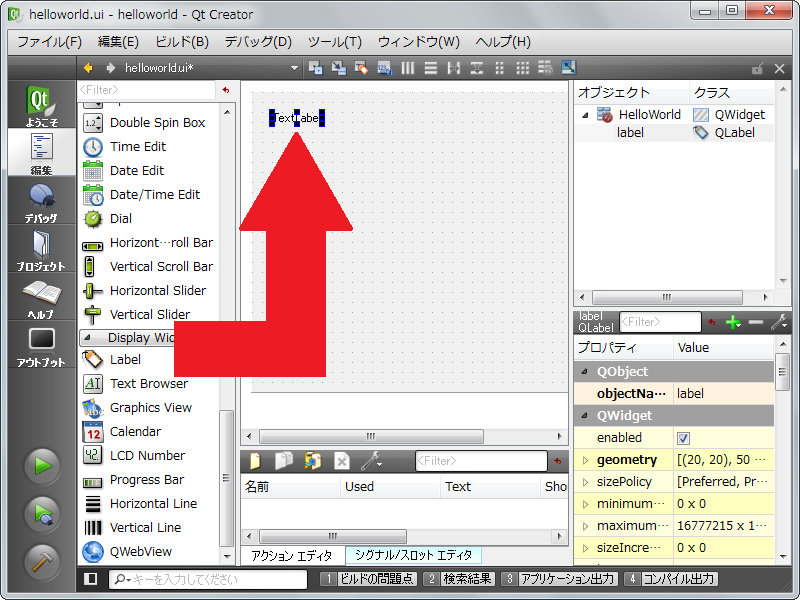Open the Help (ヘルプ) mode

42,298
